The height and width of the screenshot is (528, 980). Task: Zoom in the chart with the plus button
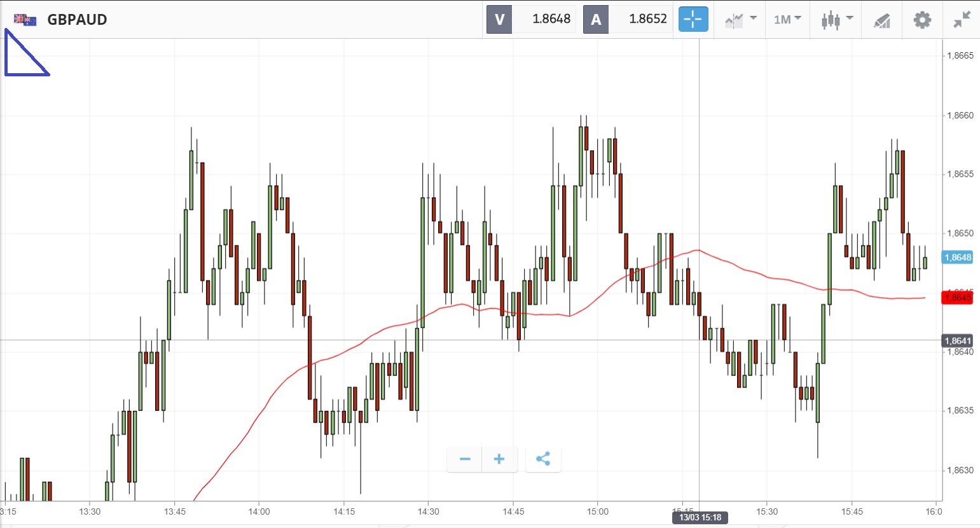[499, 459]
